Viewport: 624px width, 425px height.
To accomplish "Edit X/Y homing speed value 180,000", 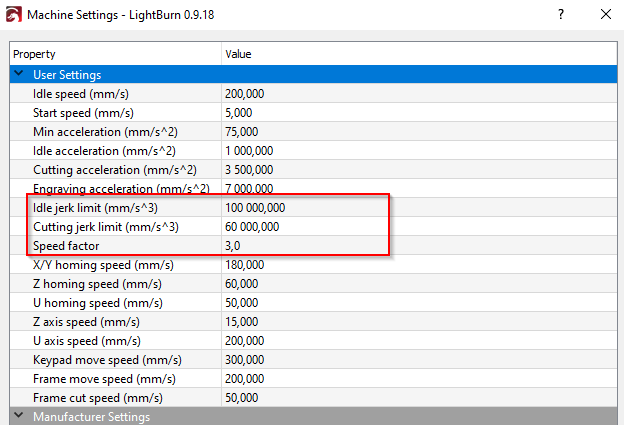I will (x=244, y=265).
